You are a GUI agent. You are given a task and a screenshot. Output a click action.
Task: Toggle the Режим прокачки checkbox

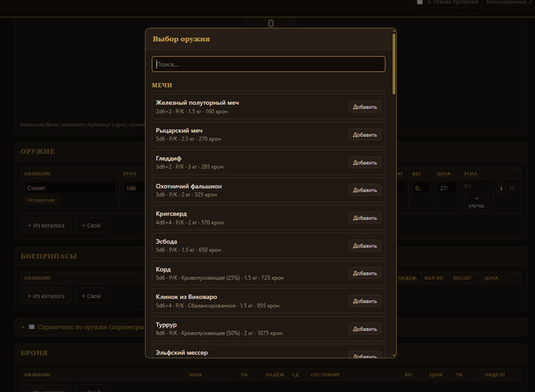click(x=420, y=2)
